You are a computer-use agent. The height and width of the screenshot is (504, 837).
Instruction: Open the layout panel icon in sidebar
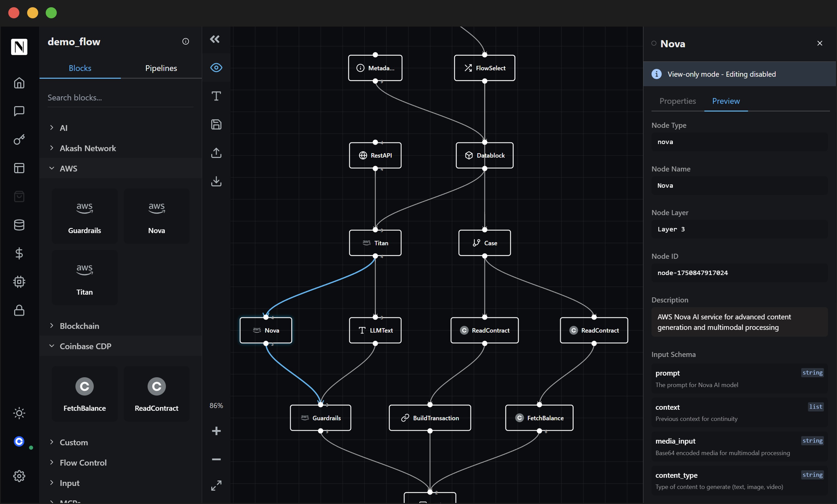click(19, 168)
